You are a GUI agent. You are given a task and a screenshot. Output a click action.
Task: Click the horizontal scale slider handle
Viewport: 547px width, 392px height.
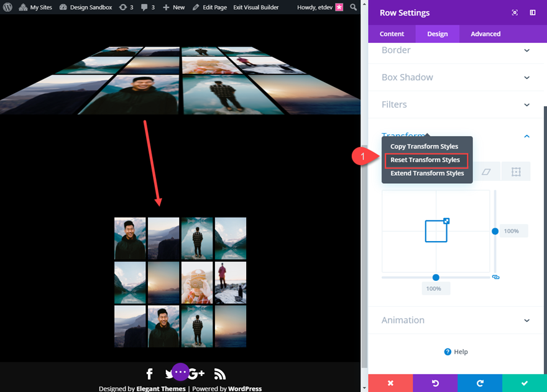click(x=436, y=278)
